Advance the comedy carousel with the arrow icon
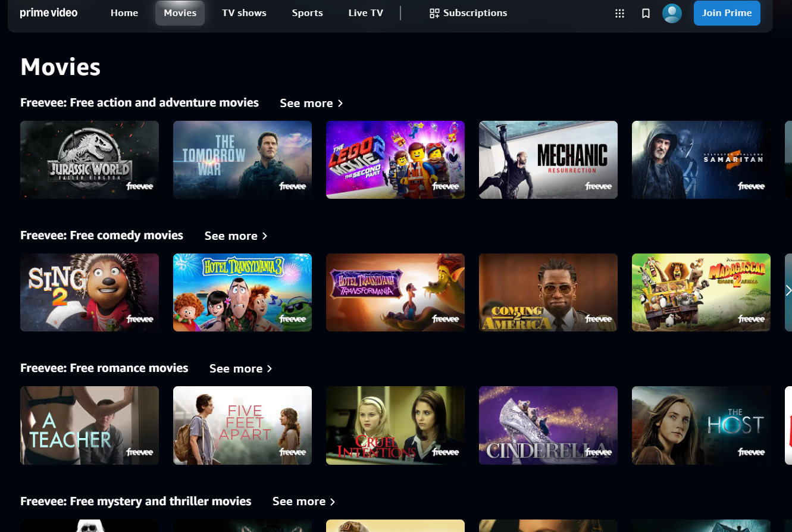Image resolution: width=792 pixels, height=532 pixels. coord(788,290)
